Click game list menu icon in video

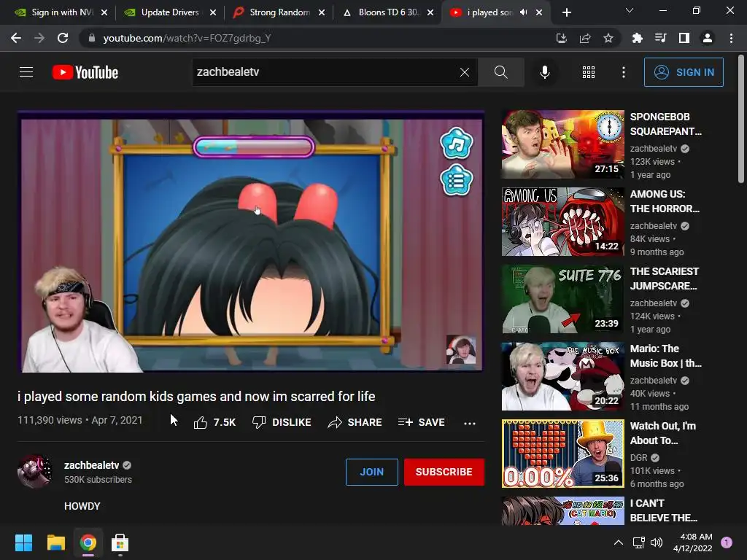point(457,180)
